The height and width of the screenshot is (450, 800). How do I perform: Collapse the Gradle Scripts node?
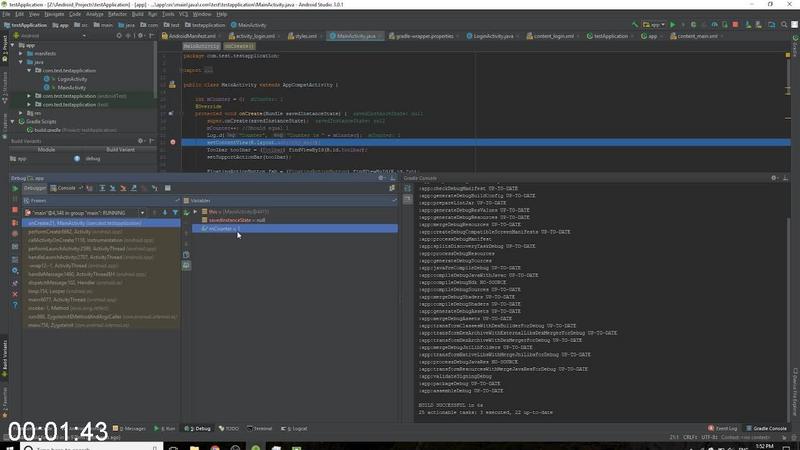pyautogui.click(x=12, y=121)
